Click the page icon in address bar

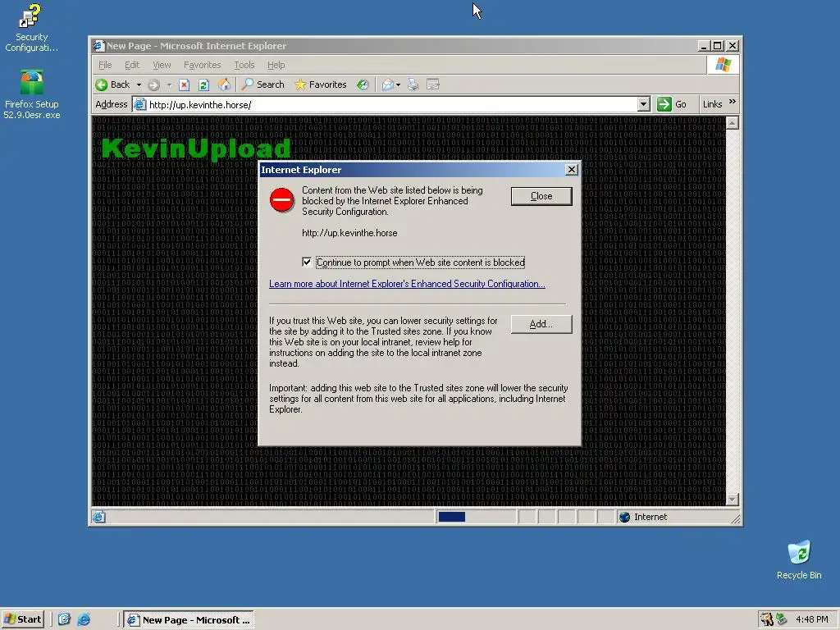pyautogui.click(x=139, y=104)
